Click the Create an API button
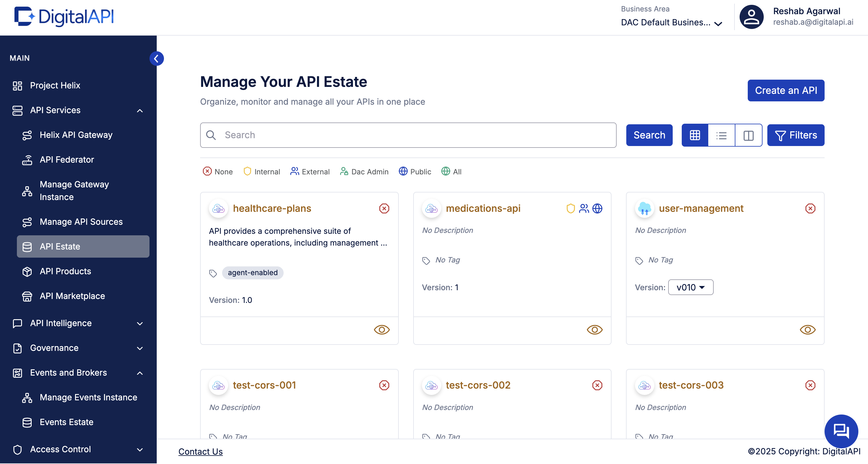The image size is (868, 464). [x=785, y=91]
